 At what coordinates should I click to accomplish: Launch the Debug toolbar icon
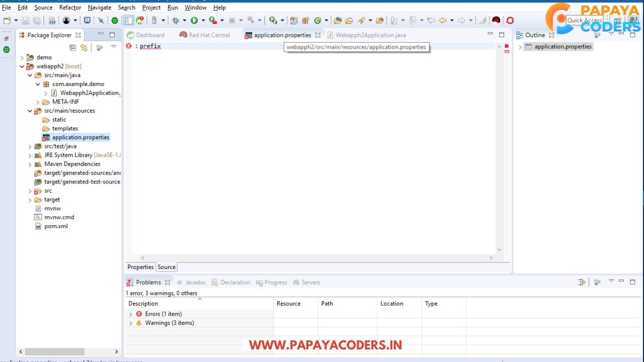(x=176, y=20)
